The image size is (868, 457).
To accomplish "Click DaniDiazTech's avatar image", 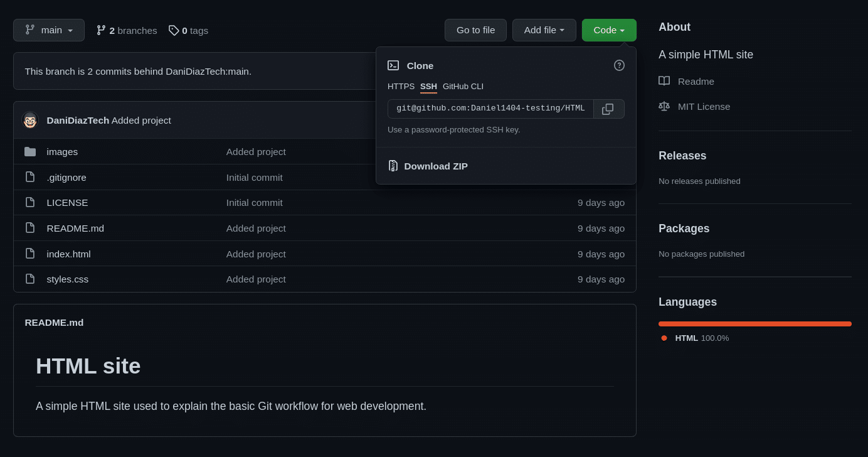I will pos(30,120).
